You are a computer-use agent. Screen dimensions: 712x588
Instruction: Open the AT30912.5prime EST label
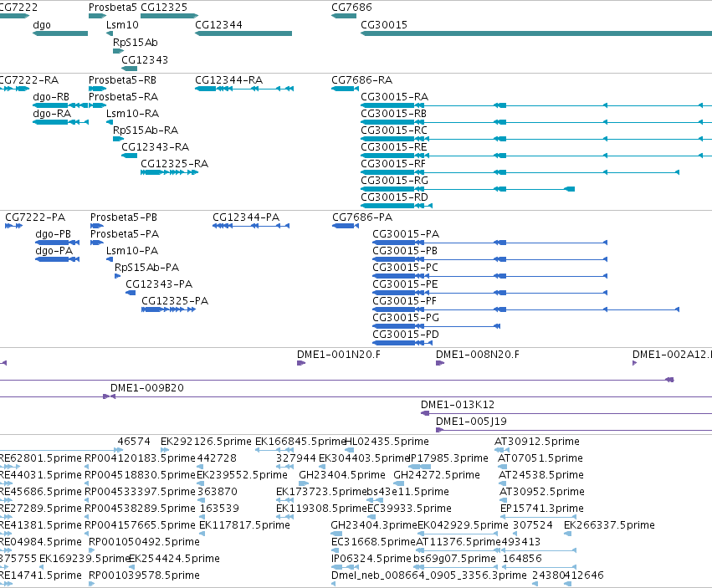point(537,442)
